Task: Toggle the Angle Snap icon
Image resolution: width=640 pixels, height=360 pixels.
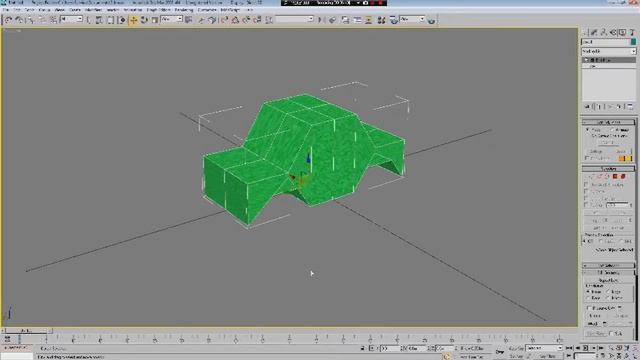Action: 235,20
